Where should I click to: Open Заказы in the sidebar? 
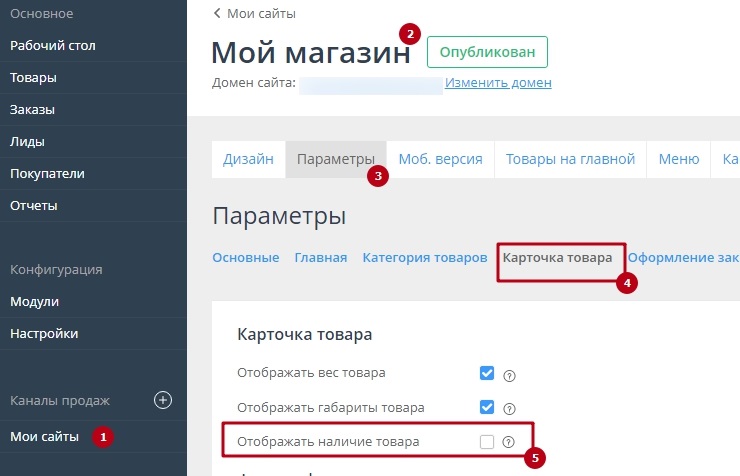[93, 110]
